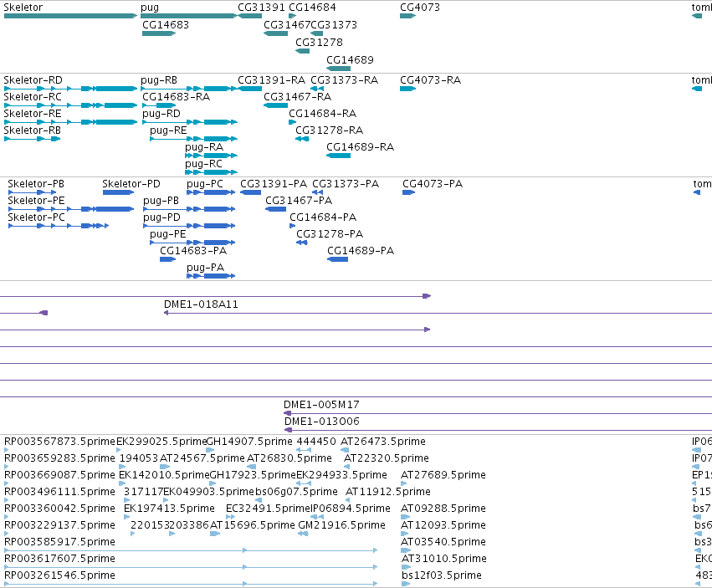
Task: Click the CG14683-PA protein label
Action: (193, 251)
